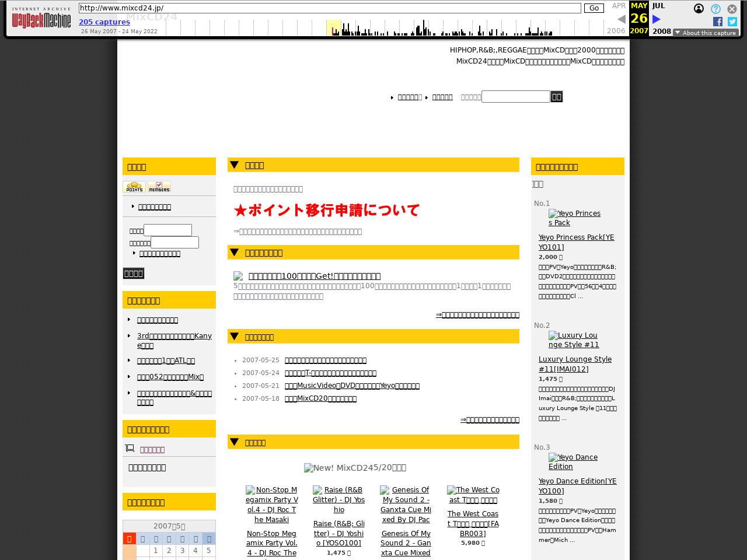747x560 pixels.
Task: Share capture on Twitter
Action: (x=732, y=22)
